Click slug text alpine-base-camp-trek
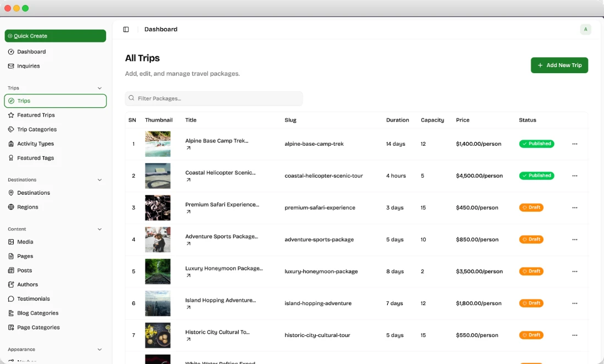This screenshot has height=364, width=604. click(x=314, y=144)
